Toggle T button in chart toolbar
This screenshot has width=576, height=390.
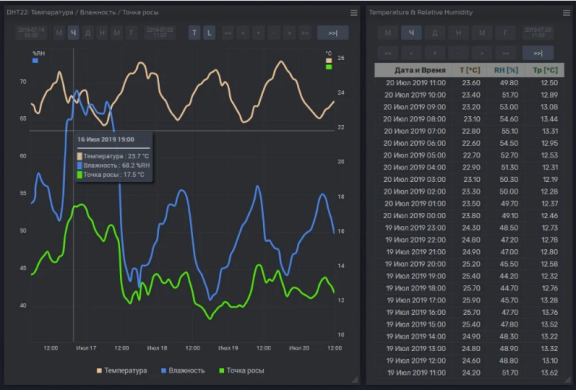(x=194, y=33)
